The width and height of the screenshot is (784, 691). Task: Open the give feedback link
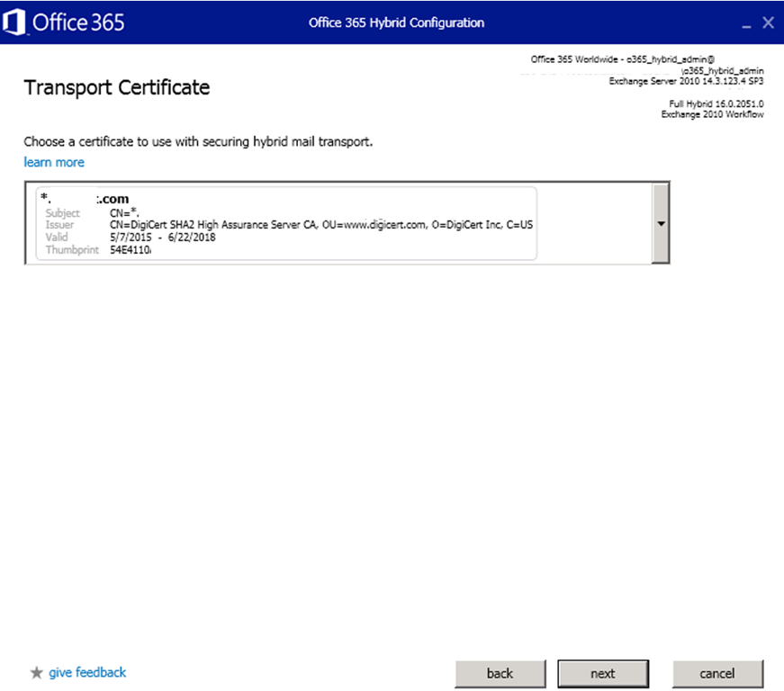point(87,672)
